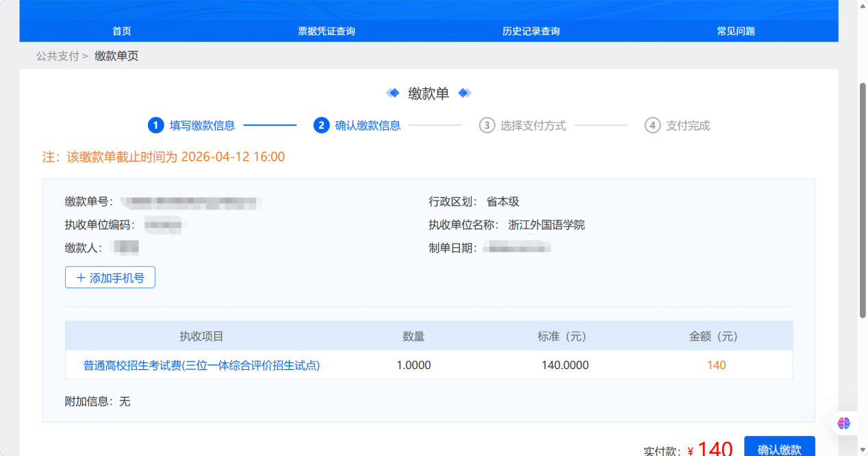Click the 缴款单页 breadcrumb entry
Image resolution: width=868 pixels, height=456 pixels.
pos(116,55)
